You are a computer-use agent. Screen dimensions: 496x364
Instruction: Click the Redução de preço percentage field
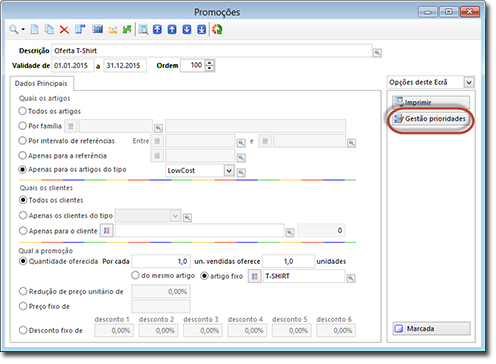(161, 292)
